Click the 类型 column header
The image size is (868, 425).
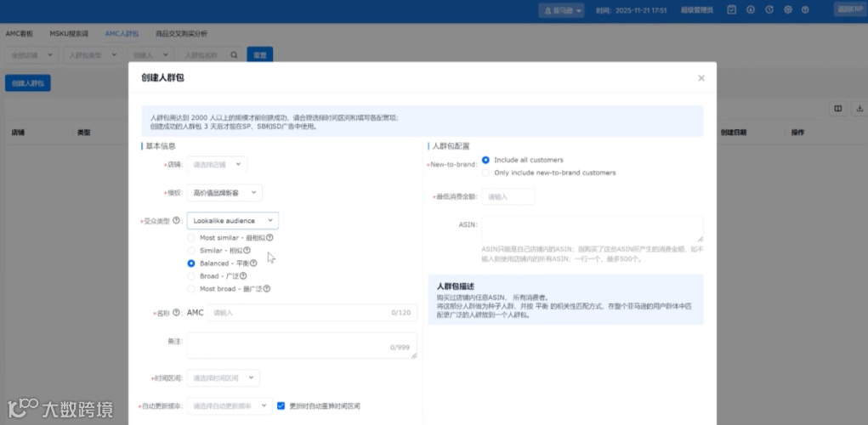[x=83, y=133]
